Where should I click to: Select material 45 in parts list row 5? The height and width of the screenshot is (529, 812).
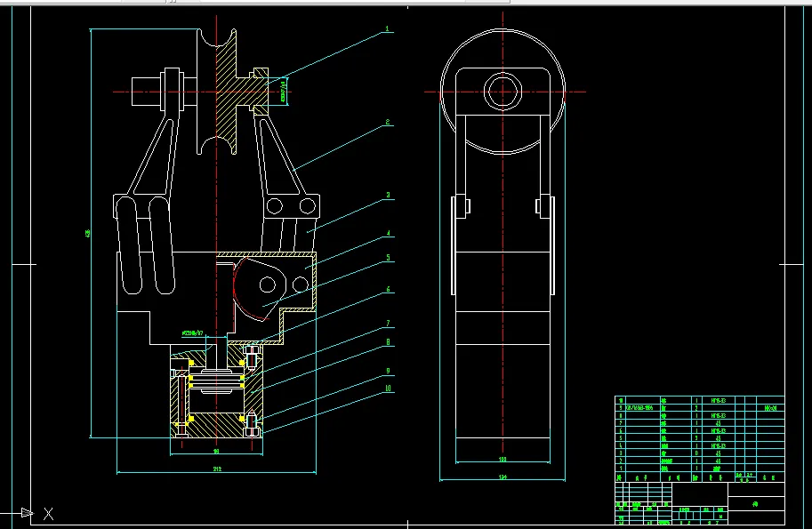tap(719, 438)
